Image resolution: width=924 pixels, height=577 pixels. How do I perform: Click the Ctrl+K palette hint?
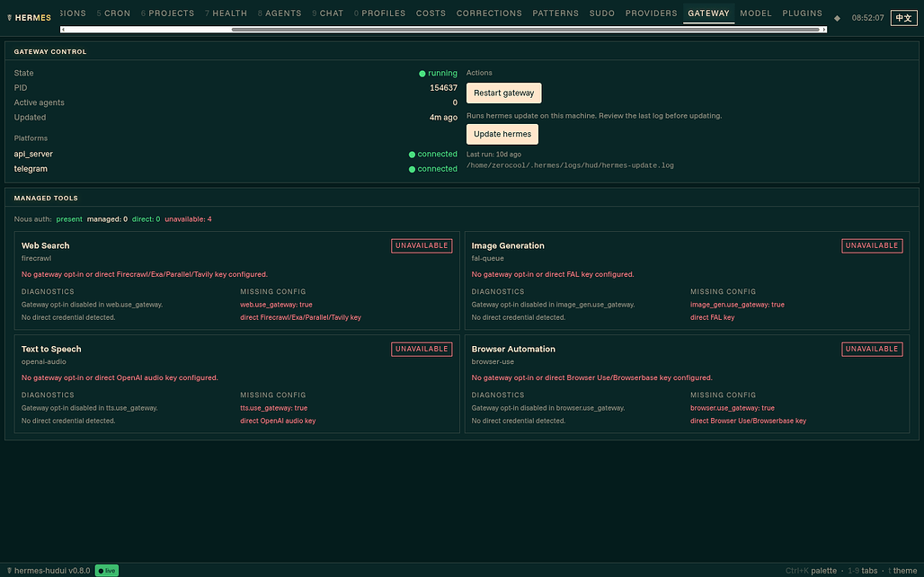811,571
